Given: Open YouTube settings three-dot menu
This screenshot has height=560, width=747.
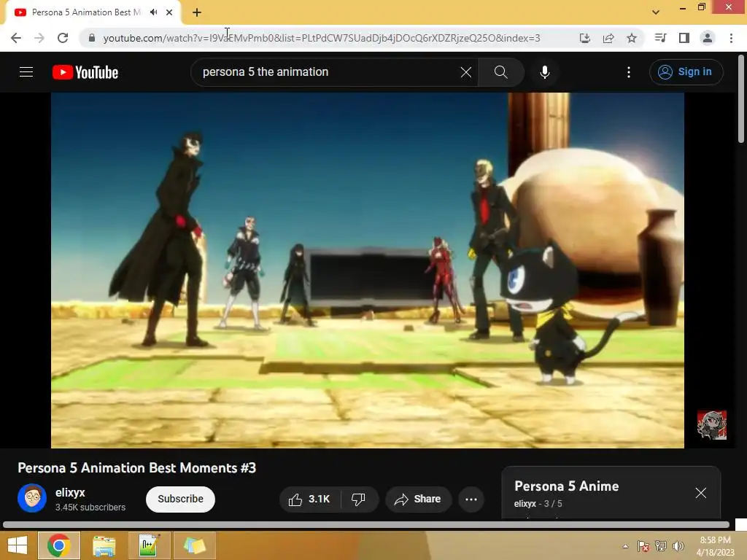Looking at the screenshot, I should click(629, 72).
